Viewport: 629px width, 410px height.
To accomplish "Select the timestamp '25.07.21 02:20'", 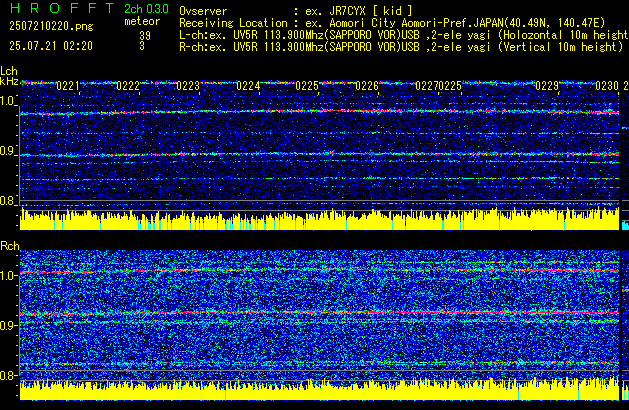I will (51, 46).
